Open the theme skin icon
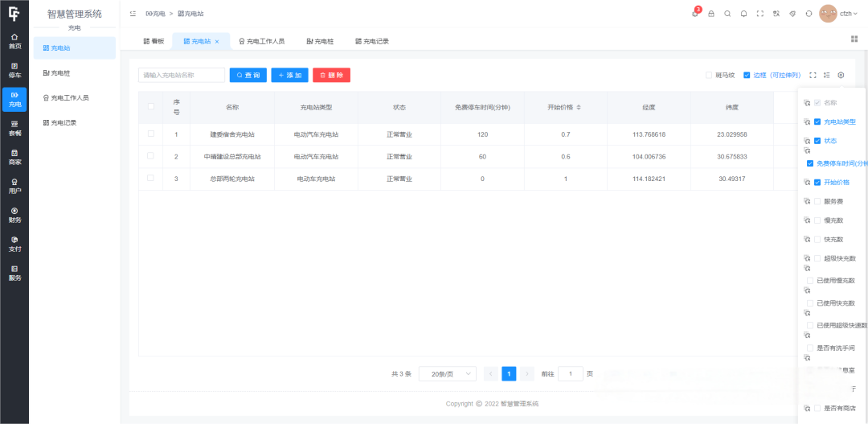The width and height of the screenshot is (868, 424). pos(792,14)
